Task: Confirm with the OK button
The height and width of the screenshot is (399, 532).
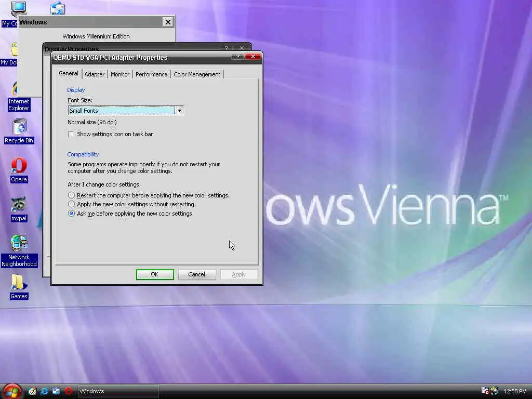Action: (x=155, y=274)
